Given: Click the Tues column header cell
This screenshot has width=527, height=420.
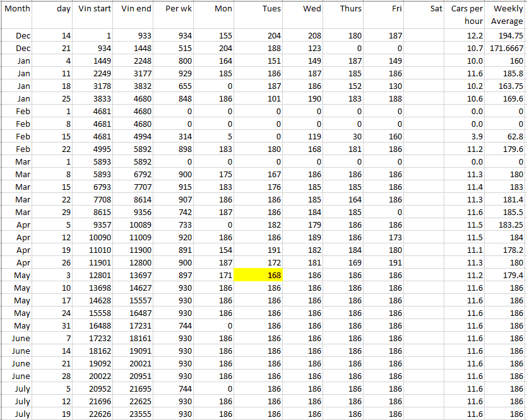Looking at the screenshot, I should point(258,9).
